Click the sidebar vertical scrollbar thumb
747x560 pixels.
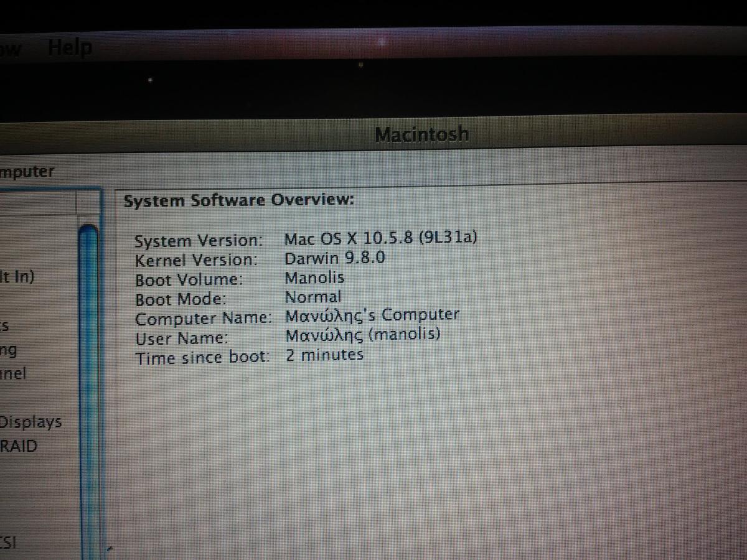(x=90, y=392)
